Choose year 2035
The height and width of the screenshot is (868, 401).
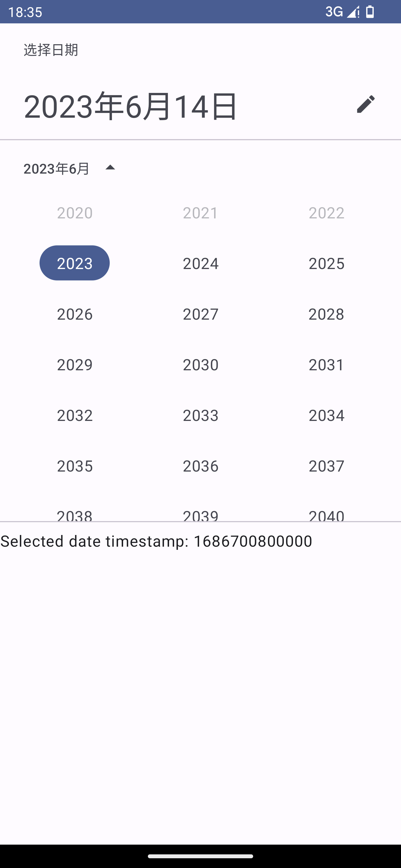[x=75, y=466]
